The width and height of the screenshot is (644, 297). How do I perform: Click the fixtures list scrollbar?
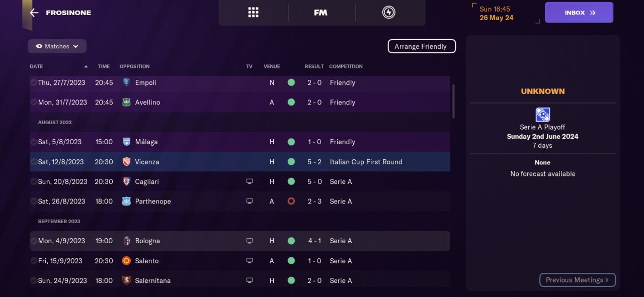coord(453,101)
